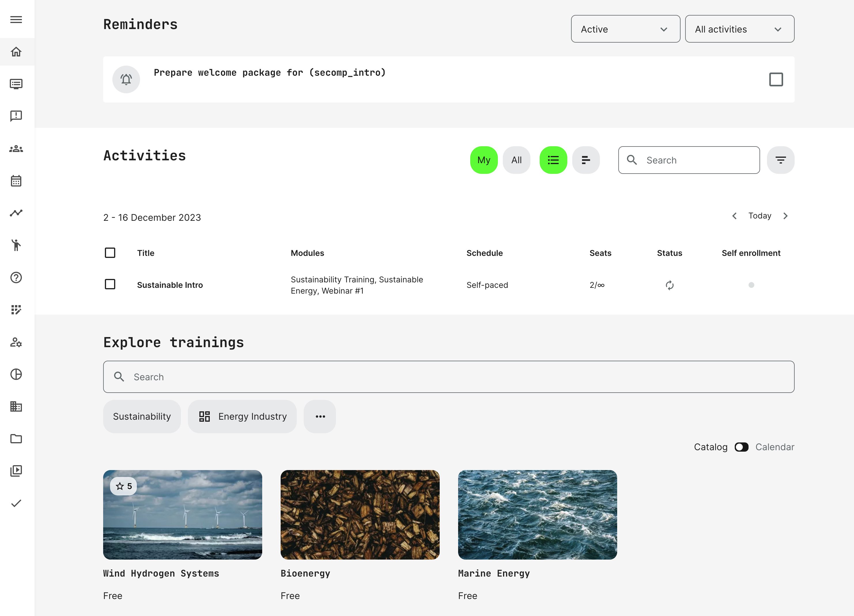Image resolution: width=854 pixels, height=616 pixels.
Task: Click the folder icon in sidebar
Action: point(16,439)
